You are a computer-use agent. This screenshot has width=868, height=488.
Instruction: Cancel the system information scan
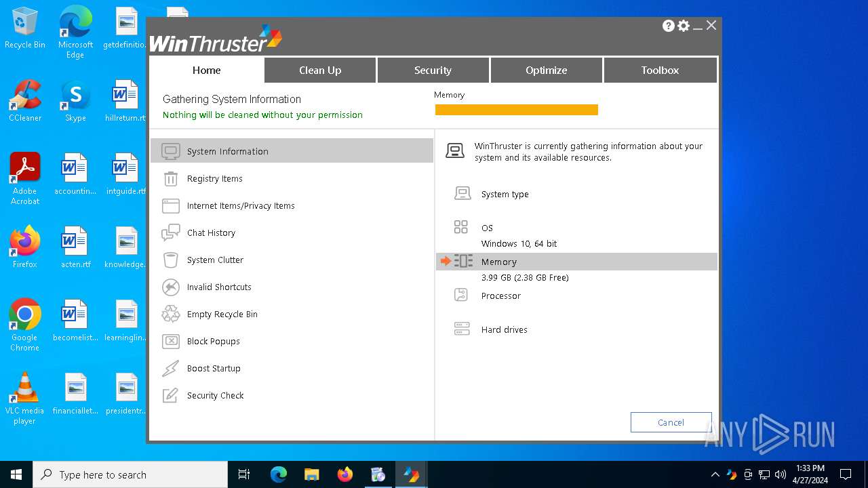671,422
